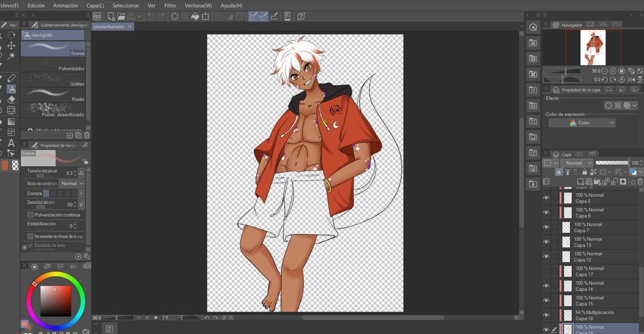This screenshot has width=644, height=334.
Task: Select layer Capa 14 in layer list
Action: [599, 286]
